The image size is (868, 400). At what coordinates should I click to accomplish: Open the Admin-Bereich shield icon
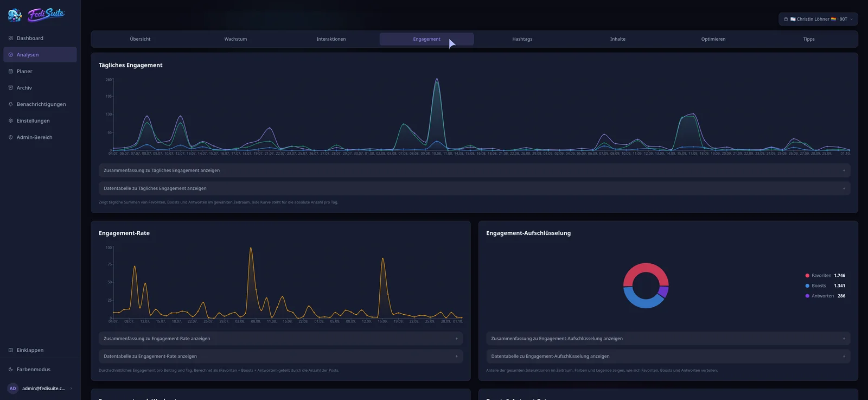point(11,137)
